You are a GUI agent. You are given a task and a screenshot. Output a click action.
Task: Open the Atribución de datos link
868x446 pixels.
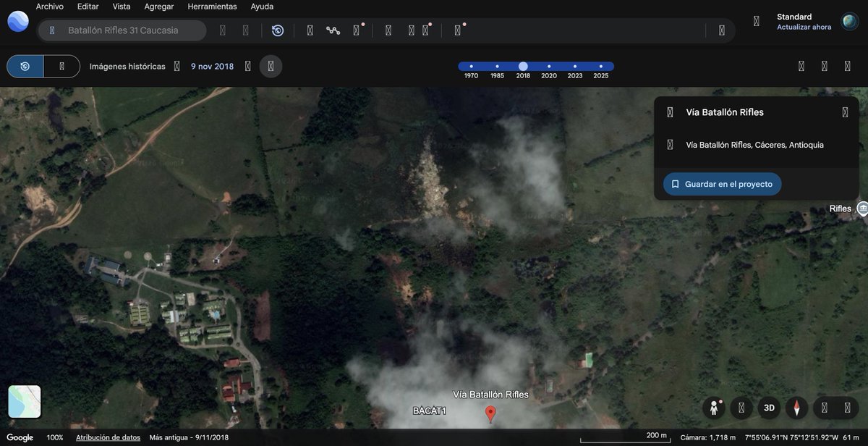(x=108, y=437)
